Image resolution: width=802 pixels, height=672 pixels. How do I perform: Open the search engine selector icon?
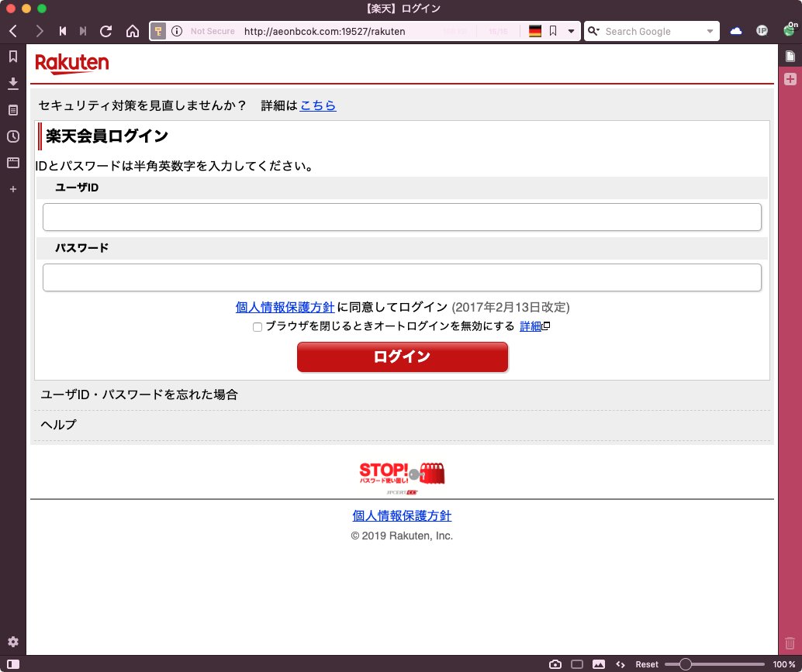coord(593,31)
